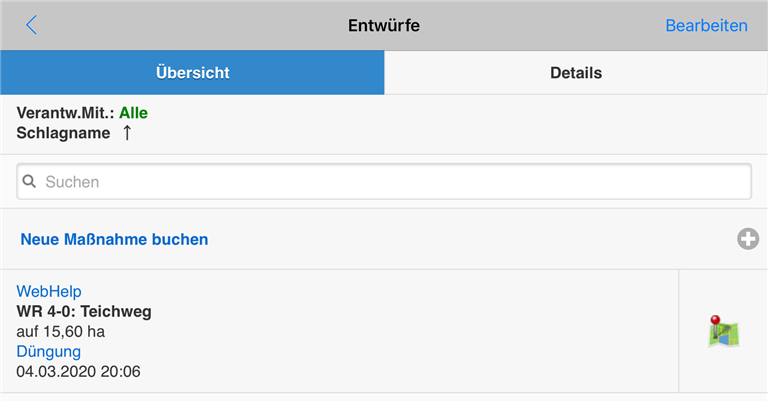768x401 pixels.
Task: Tap the plus icon to add Maßnahme
Action: coord(748,239)
